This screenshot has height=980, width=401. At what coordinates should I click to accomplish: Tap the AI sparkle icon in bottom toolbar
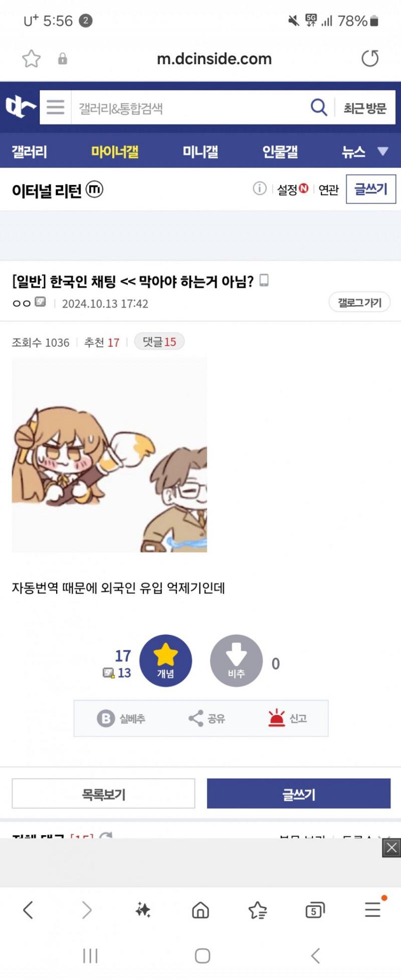(x=143, y=910)
